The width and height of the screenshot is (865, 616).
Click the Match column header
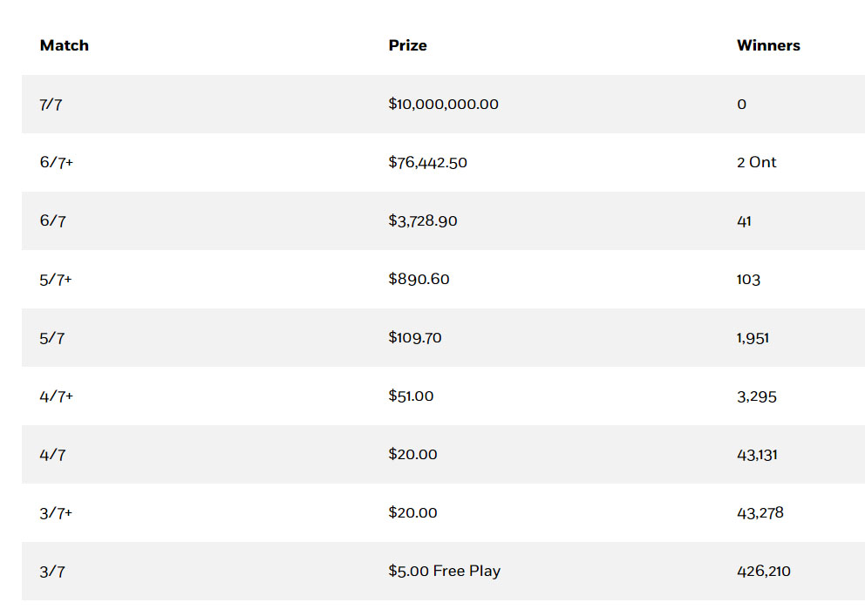[x=64, y=45]
